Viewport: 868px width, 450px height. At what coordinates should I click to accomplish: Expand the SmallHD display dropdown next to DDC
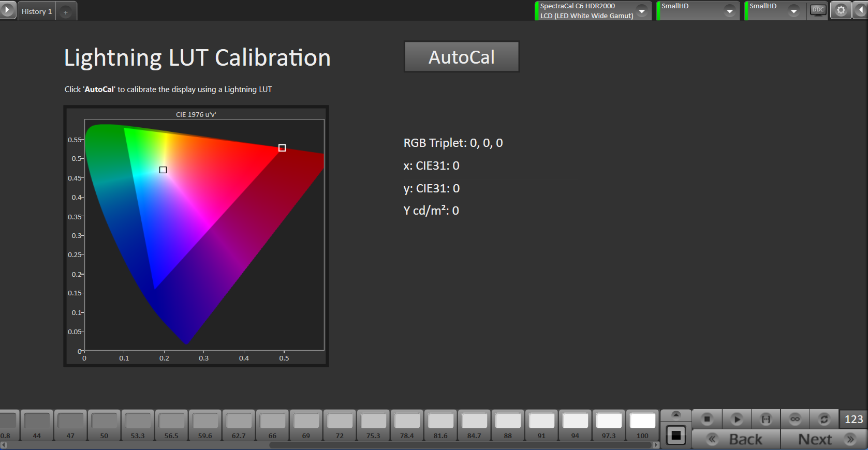click(793, 11)
